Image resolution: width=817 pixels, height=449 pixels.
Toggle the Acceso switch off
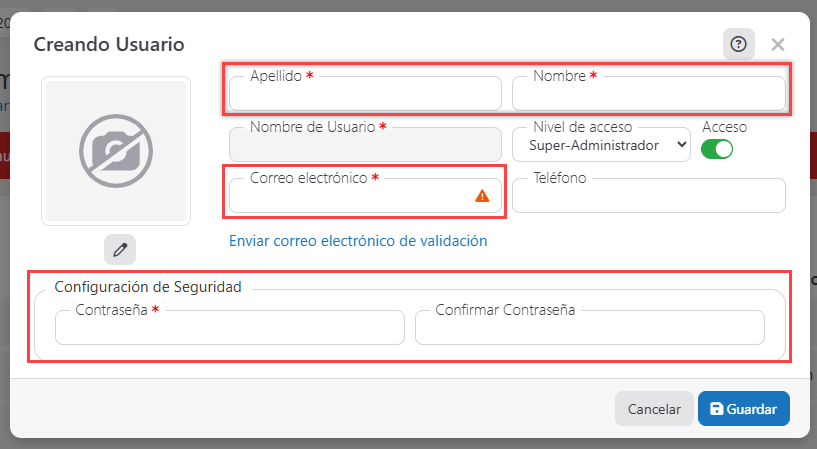(x=717, y=149)
